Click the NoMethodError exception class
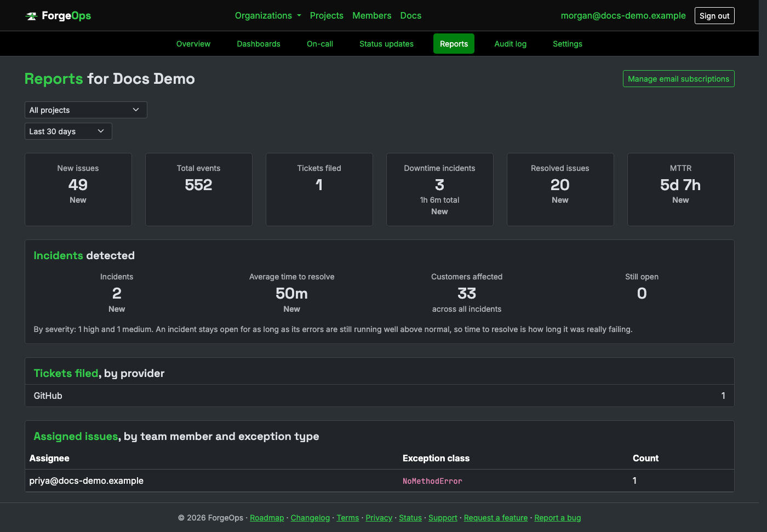 tap(432, 481)
